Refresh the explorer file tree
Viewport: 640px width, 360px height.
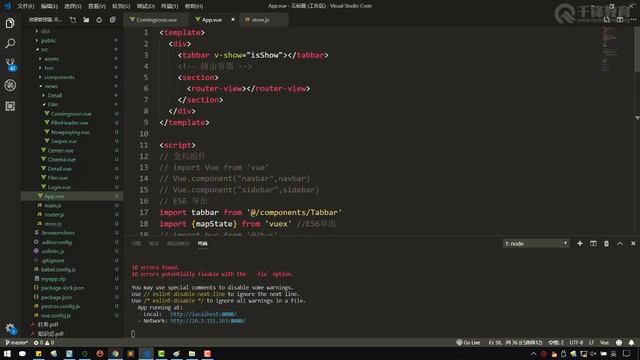(x=99, y=20)
